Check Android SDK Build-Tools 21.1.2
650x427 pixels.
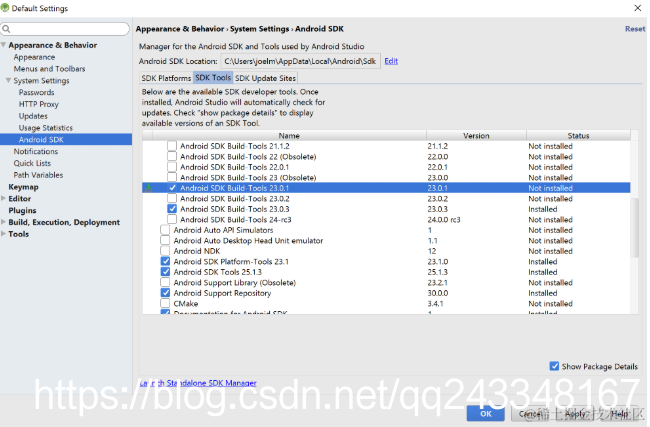coord(172,146)
